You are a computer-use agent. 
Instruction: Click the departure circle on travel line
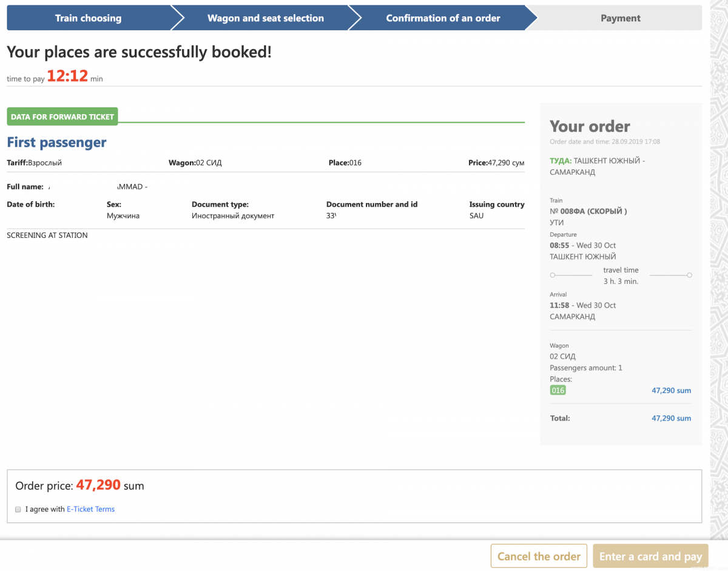pos(553,275)
